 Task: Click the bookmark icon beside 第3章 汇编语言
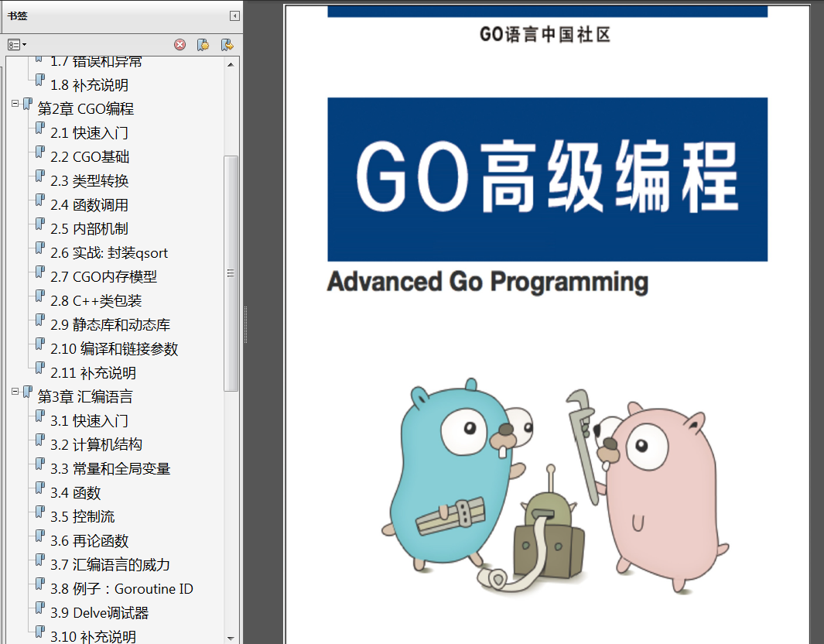tap(27, 392)
